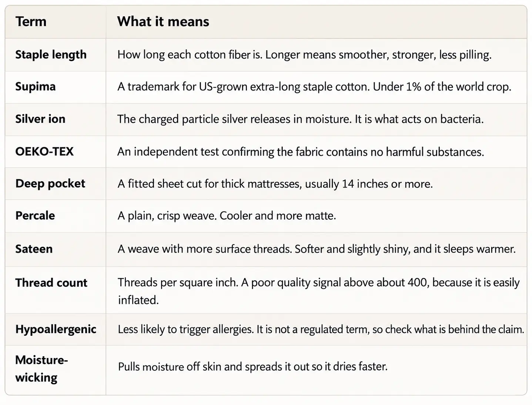Click the Percale plain crisp weave description

tap(227, 216)
